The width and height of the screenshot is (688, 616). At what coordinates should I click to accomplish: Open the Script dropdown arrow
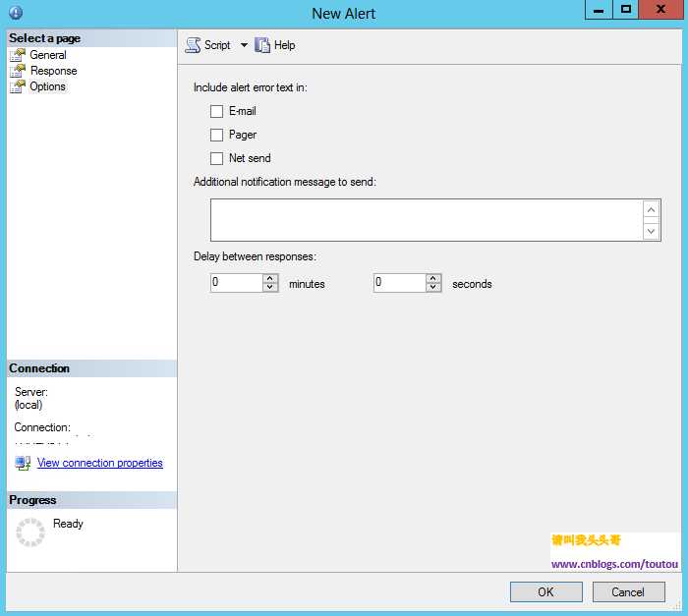click(244, 45)
